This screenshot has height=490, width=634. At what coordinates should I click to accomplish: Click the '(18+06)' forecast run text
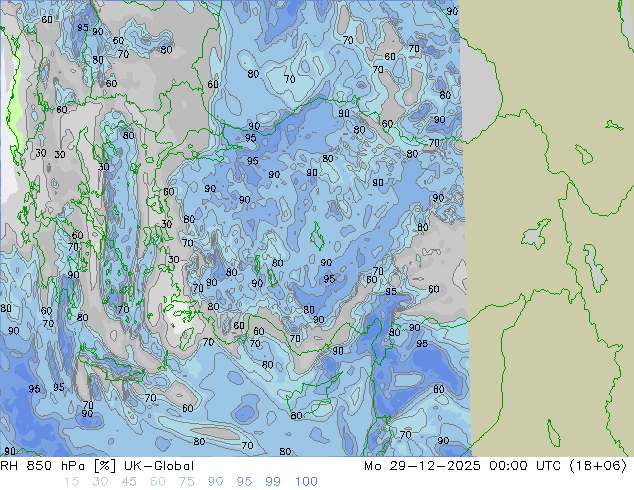coord(598,466)
